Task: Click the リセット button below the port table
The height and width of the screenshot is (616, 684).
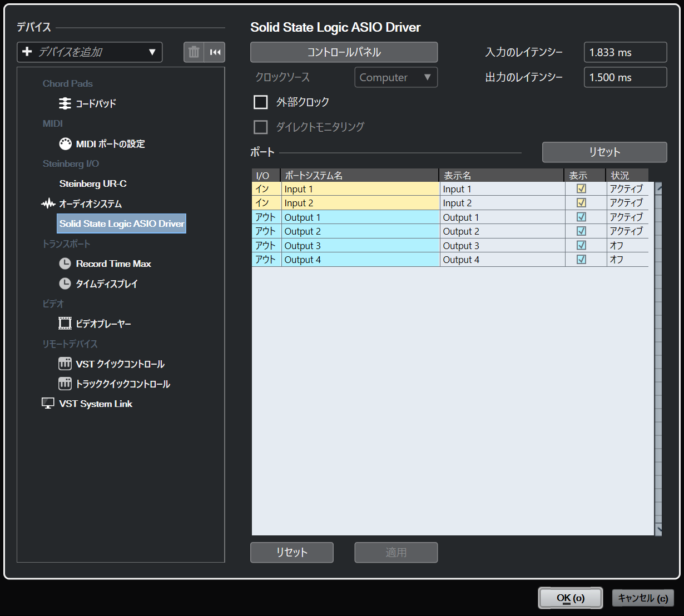Action: pyautogui.click(x=292, y=553)
